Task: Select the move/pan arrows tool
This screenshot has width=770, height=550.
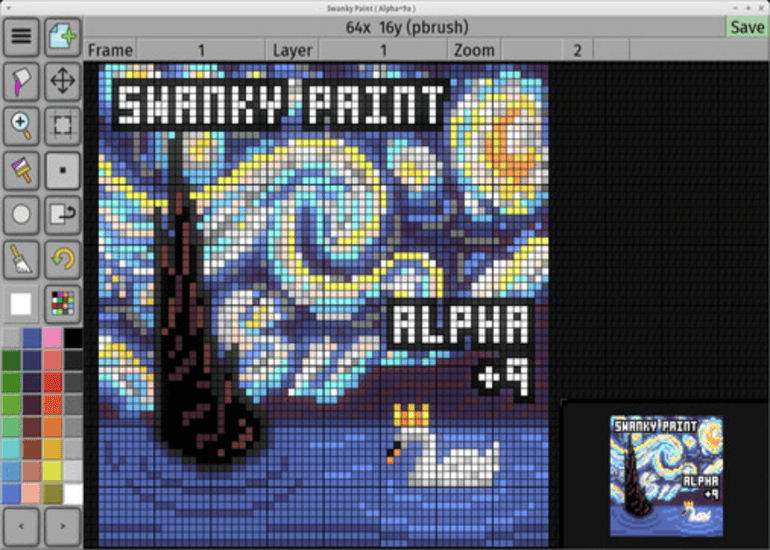Action: [63, 81]
